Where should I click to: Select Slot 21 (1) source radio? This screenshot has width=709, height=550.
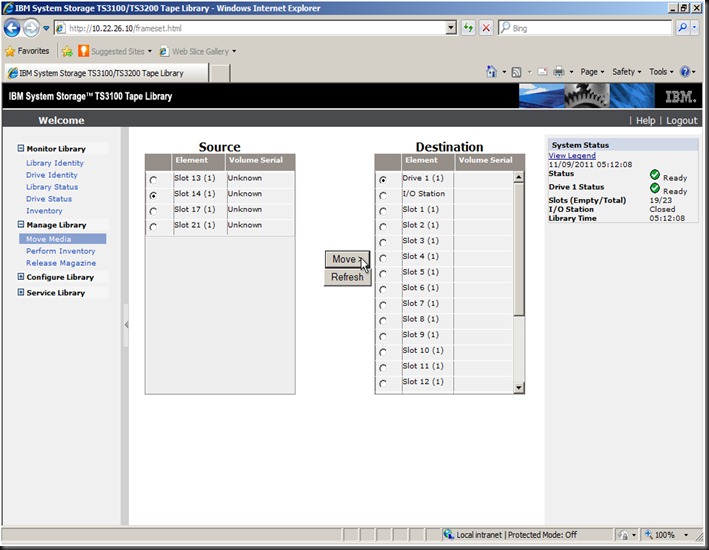pos(153,227)
